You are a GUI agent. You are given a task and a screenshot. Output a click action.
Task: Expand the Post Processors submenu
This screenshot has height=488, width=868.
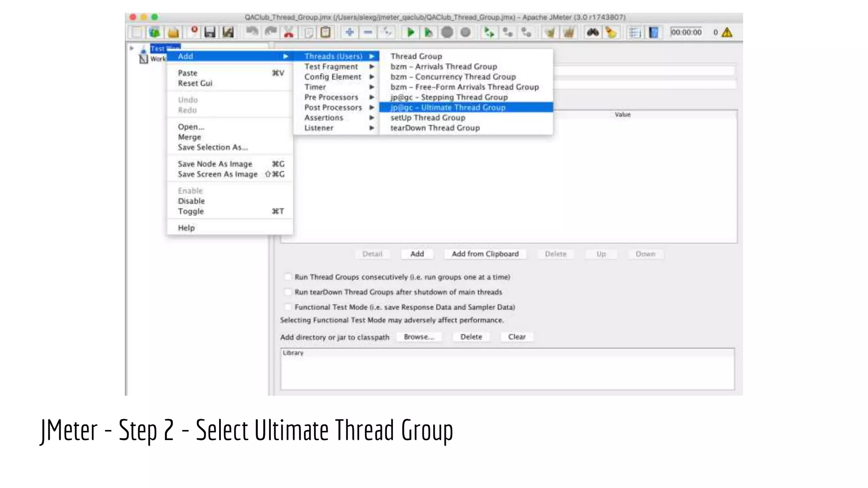point(336,108)
